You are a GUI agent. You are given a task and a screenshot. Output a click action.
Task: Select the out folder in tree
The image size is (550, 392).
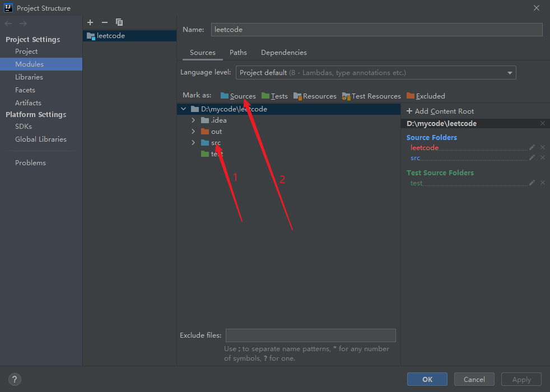point(216,132)
